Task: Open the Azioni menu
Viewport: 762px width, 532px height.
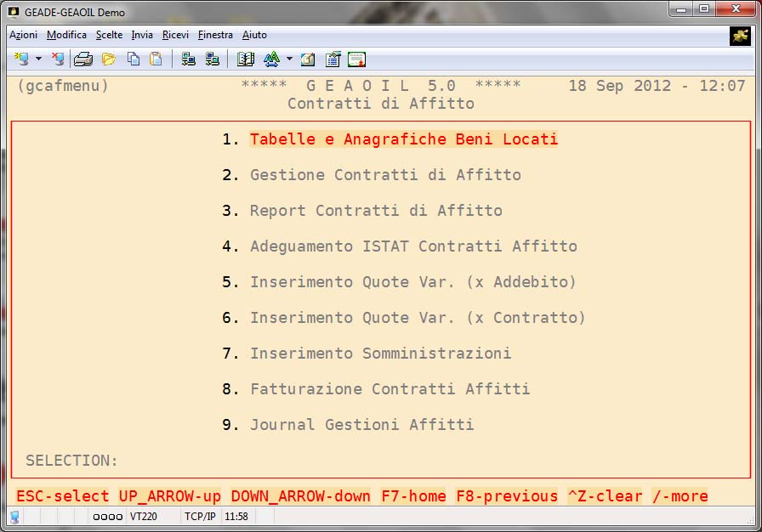Action: pos(23,35)
